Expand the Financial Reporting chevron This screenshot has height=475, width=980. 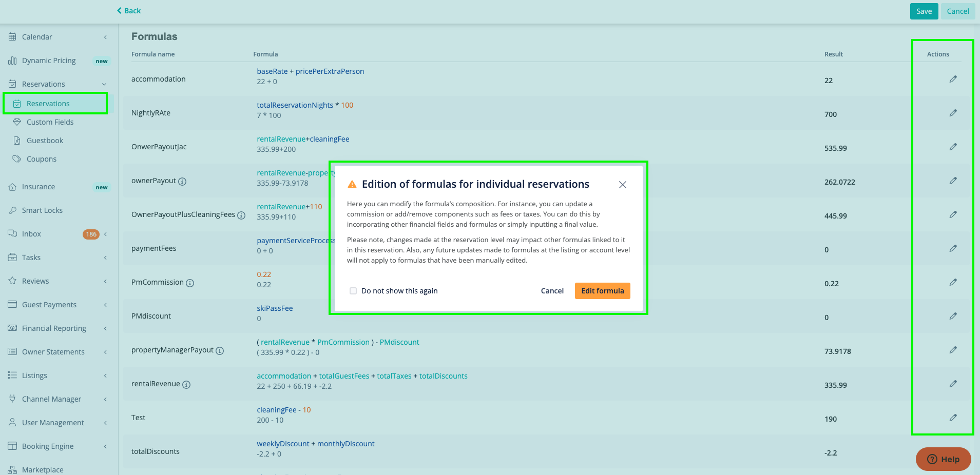pos(105,328)
